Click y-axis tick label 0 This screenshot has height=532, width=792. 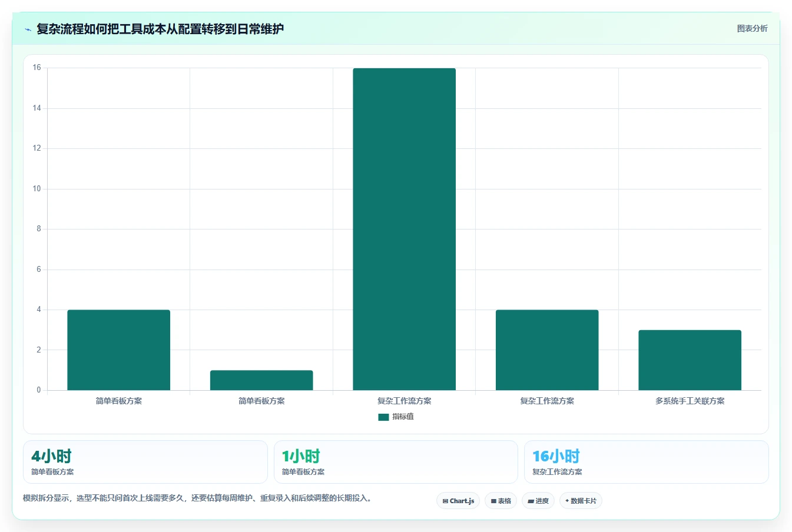(39, 390)
